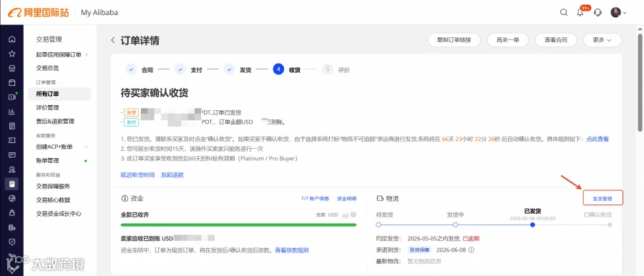Open the user avatar account dropdown
Image resolution: width=644 pixels, height=276 pixels.
[618, 12]
